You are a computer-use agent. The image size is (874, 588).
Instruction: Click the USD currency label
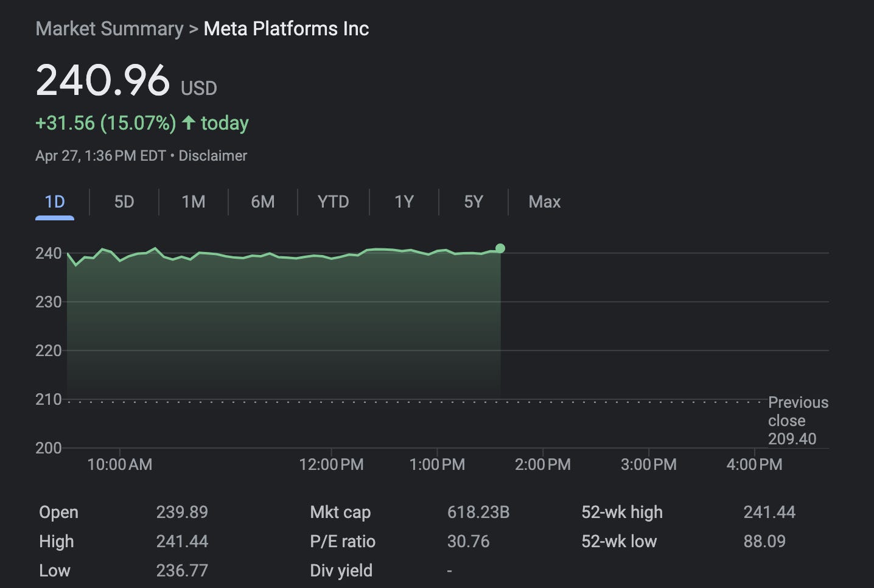[x=199, y=88]
